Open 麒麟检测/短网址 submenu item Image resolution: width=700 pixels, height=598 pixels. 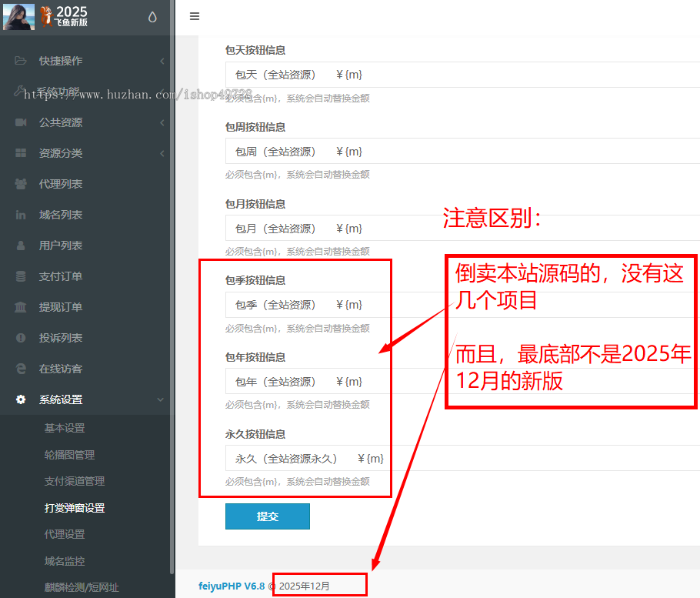[x=82, y=588]
